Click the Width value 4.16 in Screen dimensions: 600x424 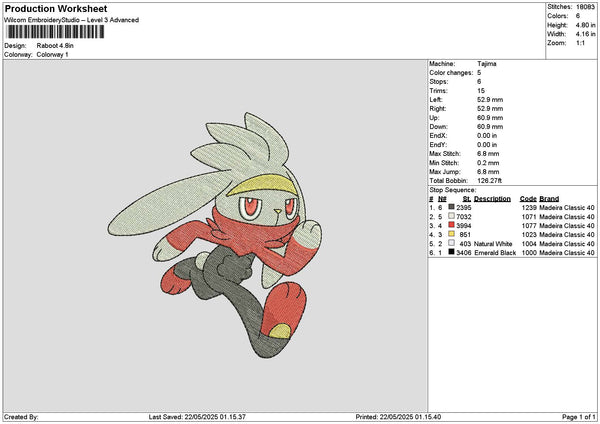point(585,34)
